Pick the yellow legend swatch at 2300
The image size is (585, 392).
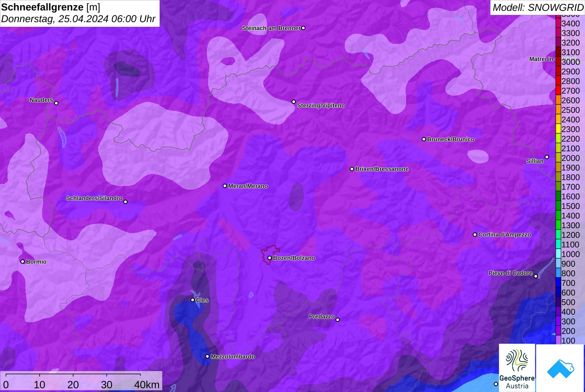[558, 129]
